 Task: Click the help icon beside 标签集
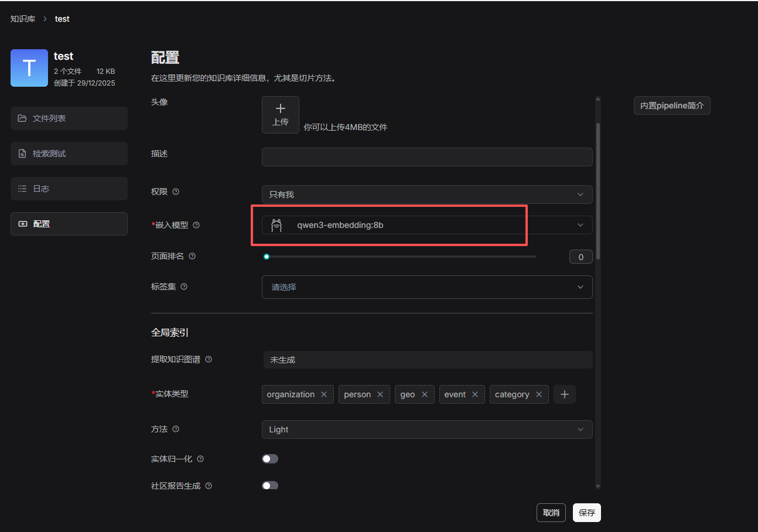tap(184, 287)
